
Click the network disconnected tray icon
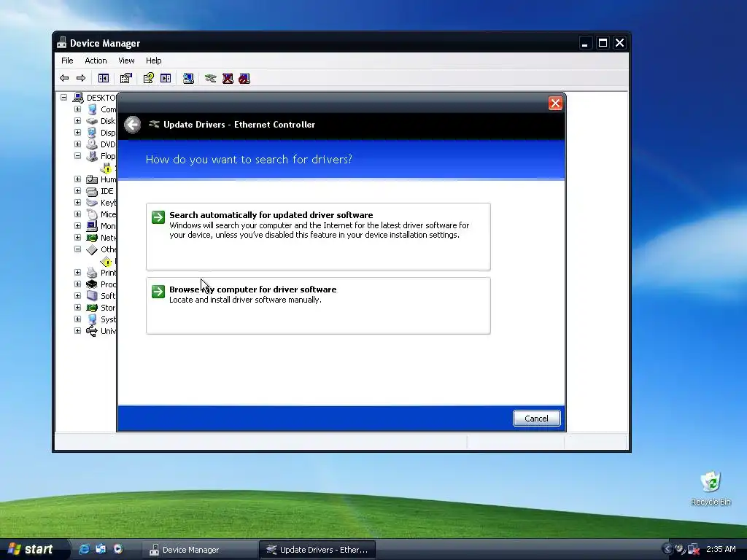click(x=694, y=550)
